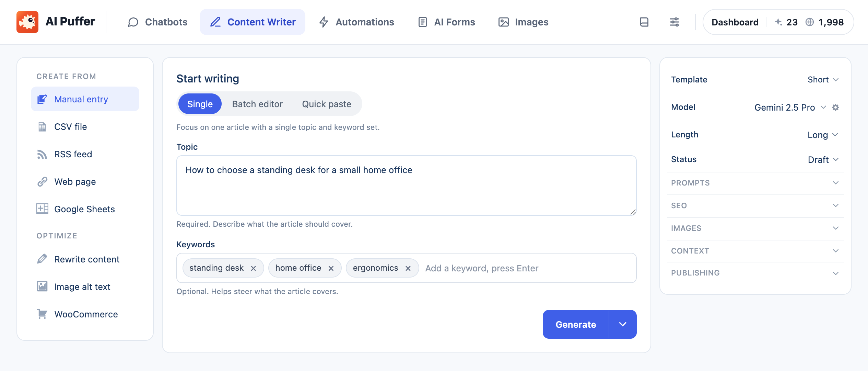The image size is (868, 371).
Task: Open Rewrite content optimizer
Action: pyautogui.click(x=85, y=259)
